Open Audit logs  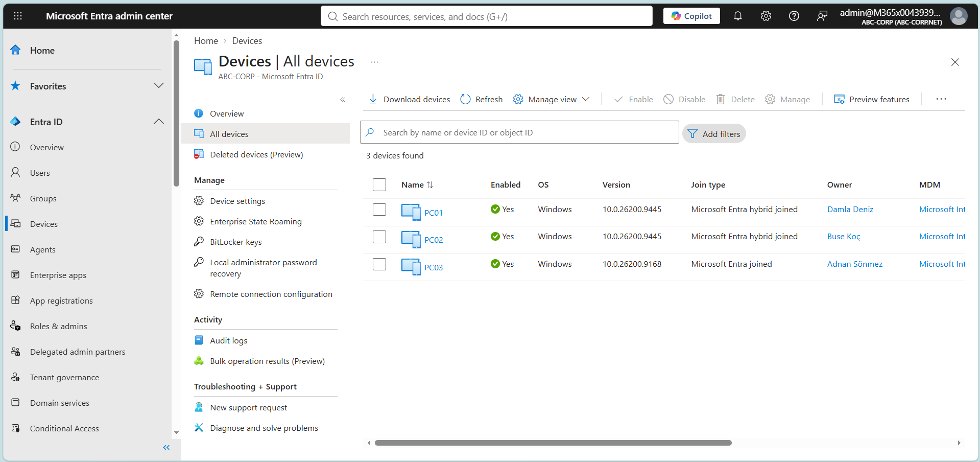[x=228, y=340]
